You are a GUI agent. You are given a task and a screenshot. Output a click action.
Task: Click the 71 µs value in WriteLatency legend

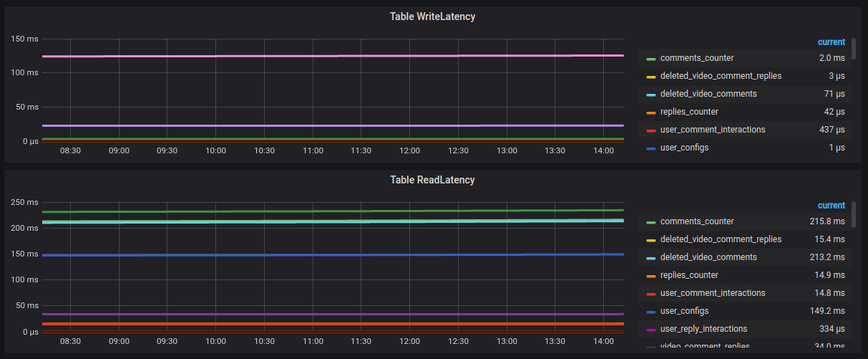click(x=834, y=94)
